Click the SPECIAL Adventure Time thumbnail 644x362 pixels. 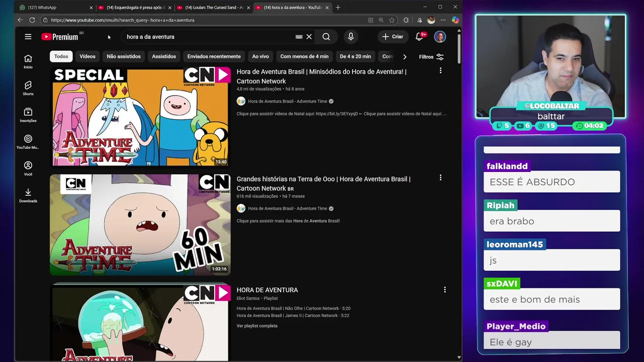tap(140, 117)
